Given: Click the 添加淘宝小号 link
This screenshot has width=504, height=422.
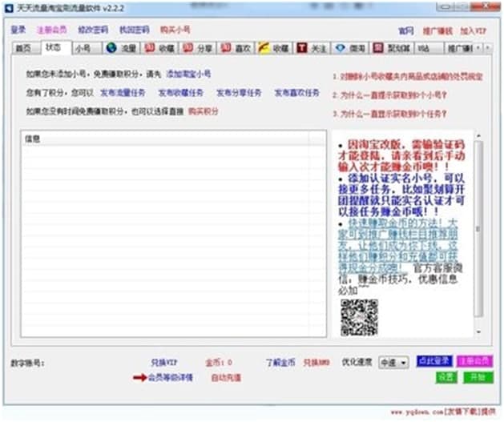Looking at the screenshot, I should tap(188, 74).
